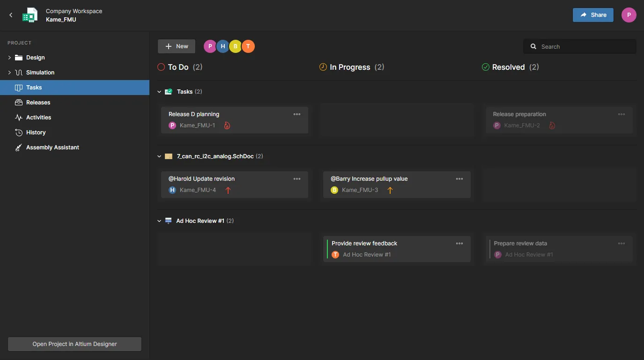Open the user profile avatar P
This screenshot has width=644, height=360.
(629, 15)
